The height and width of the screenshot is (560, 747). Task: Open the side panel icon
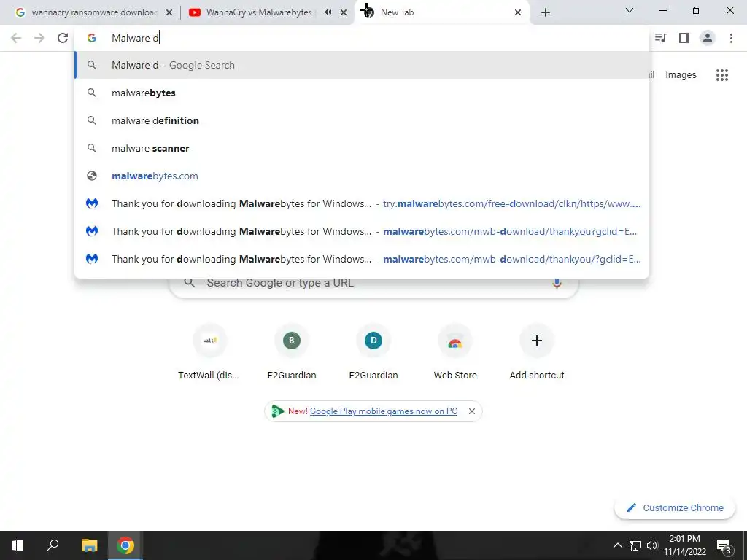684,38
